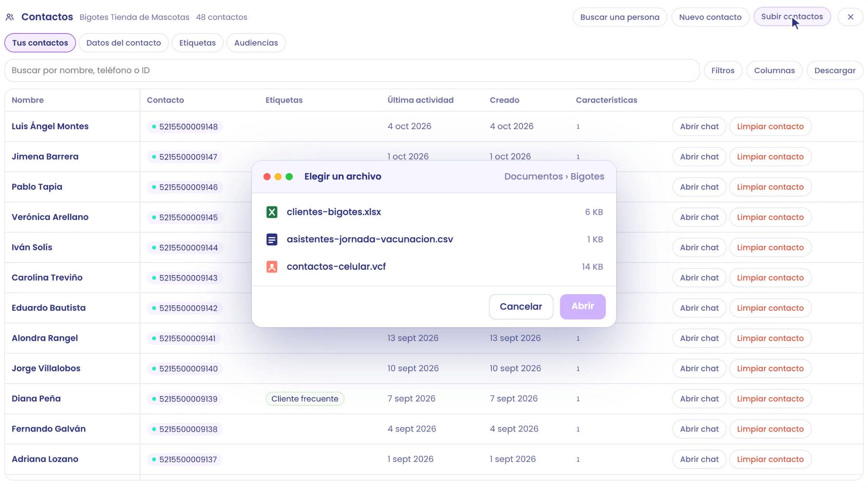Screen dimensions: 868x488
Task: Click Limpiar contacto for Jimena Barrera
Action: [x=770, y=157]
